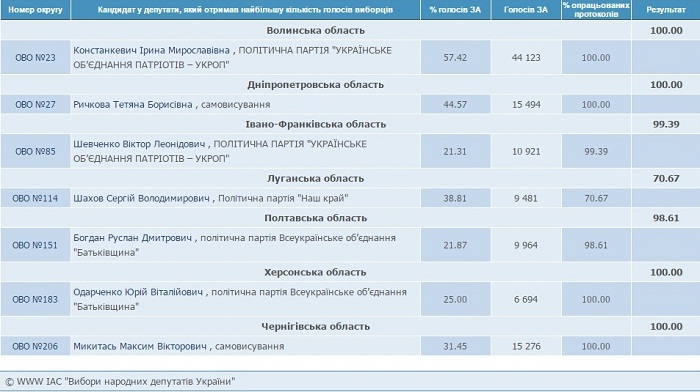The height and width of the screenshot is (392, 700).
Task: Select the ОВО №206 district cell
Action: pos(35,346)
